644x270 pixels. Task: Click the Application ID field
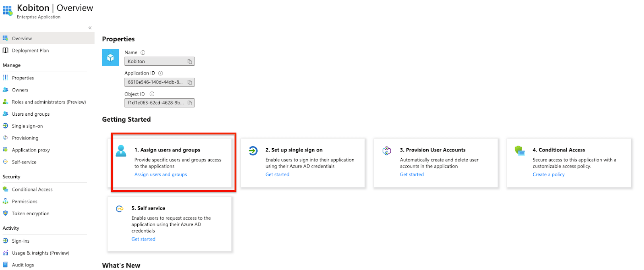[x=159, y=82]
